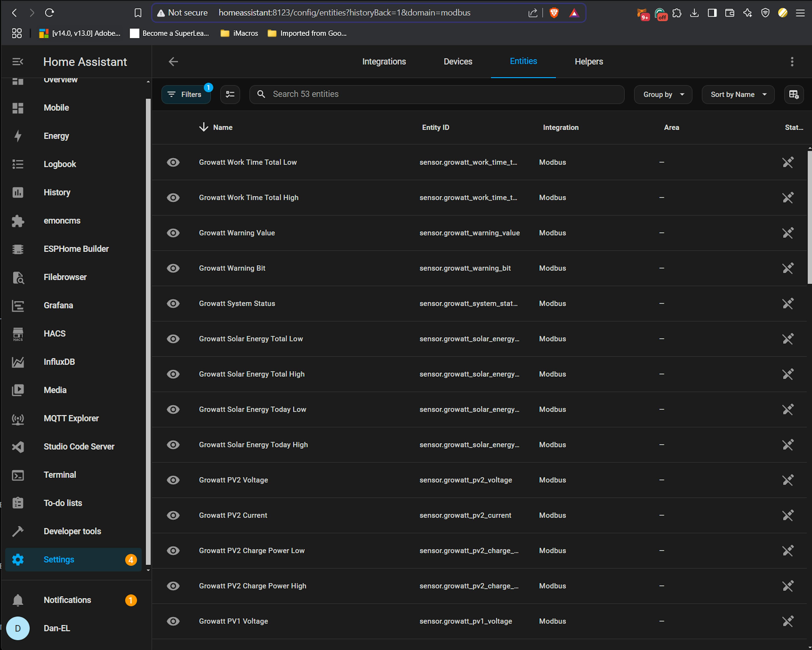Click the Notifications bell icon

(x=18, y=600)
